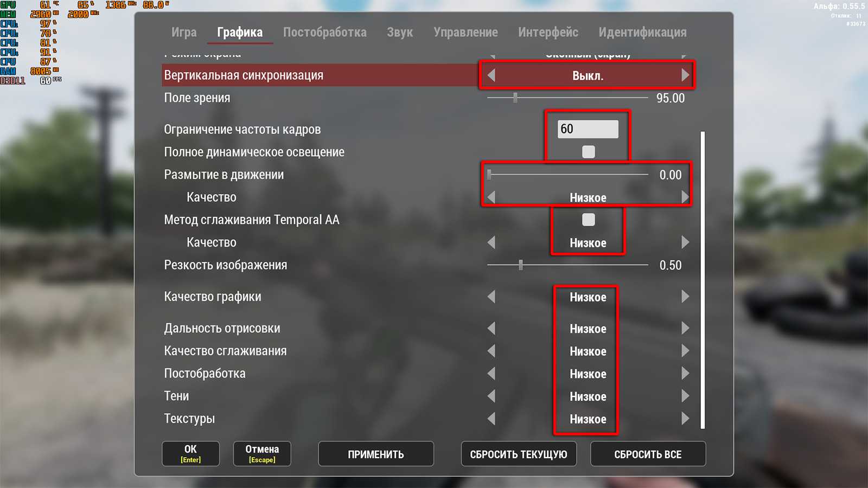
Task: Click the Поле зрения value 95.00
Action: (671, 98)
